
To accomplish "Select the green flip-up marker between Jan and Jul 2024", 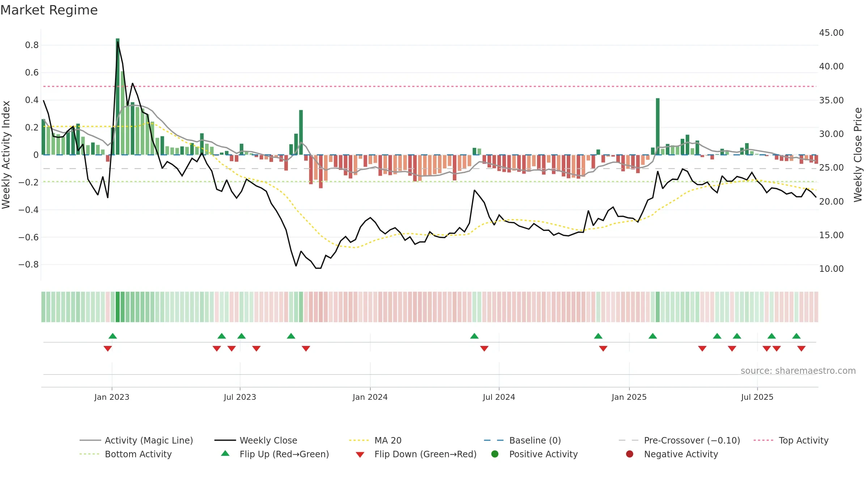I will 475,336.
